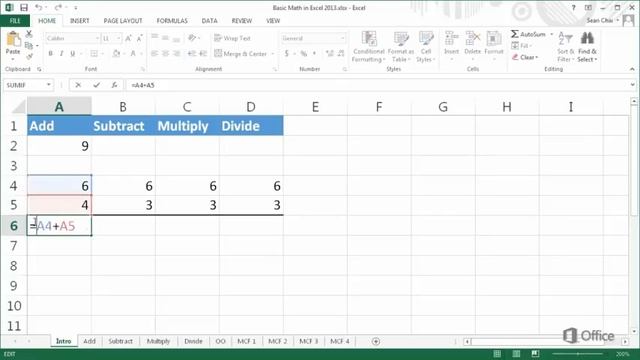
Task: Open the font size dropdown
Action: pyautogui.click(x=119, y=38)
